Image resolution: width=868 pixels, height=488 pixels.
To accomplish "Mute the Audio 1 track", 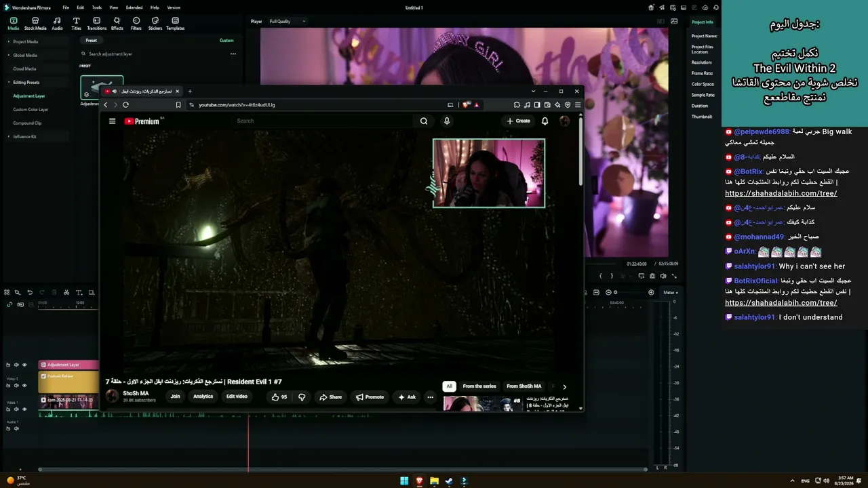I will tap(16, 428).
